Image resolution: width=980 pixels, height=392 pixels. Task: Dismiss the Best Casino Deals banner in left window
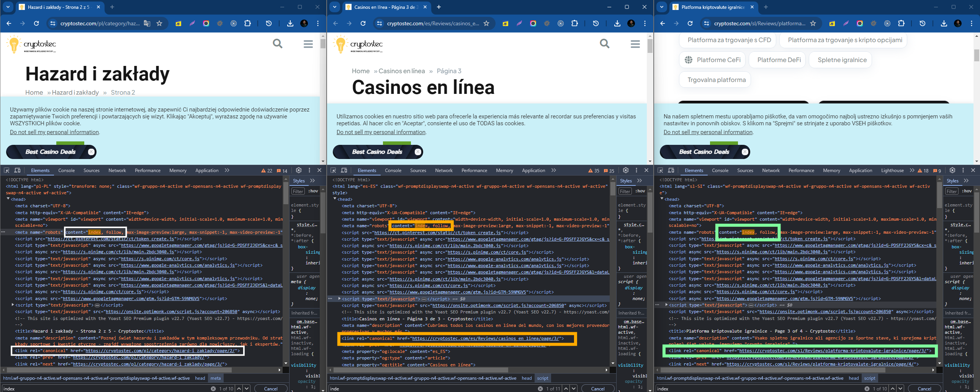[x=91, y=152]
